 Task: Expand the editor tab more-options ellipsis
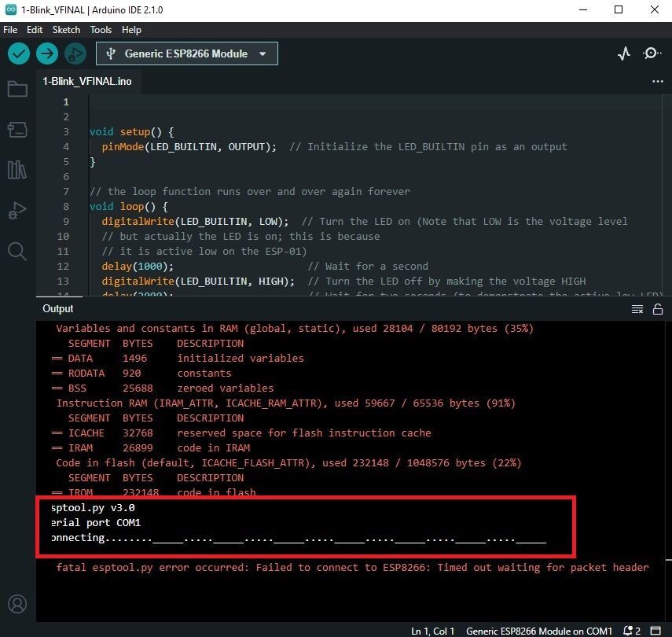[658, 81]
